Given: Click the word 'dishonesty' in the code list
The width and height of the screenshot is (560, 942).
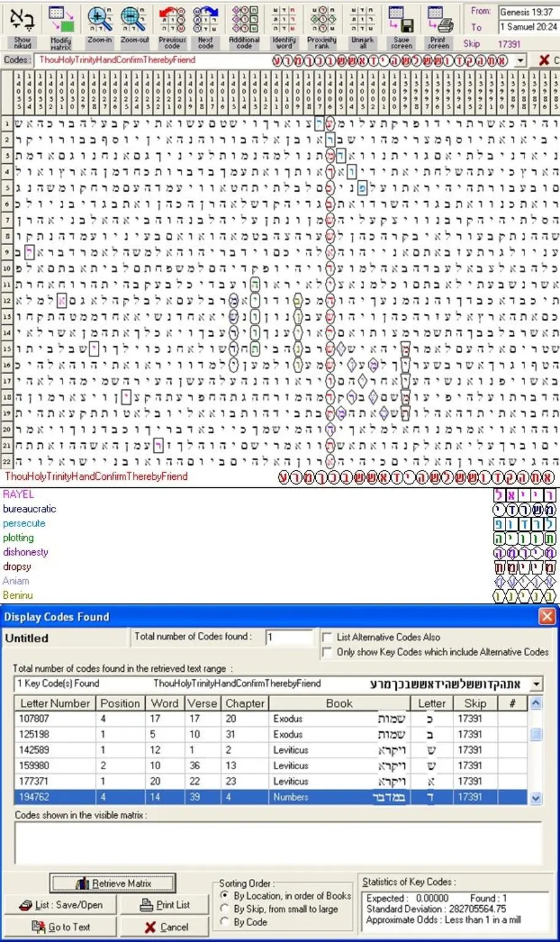Looking at the screenshot, I should 25,552.
